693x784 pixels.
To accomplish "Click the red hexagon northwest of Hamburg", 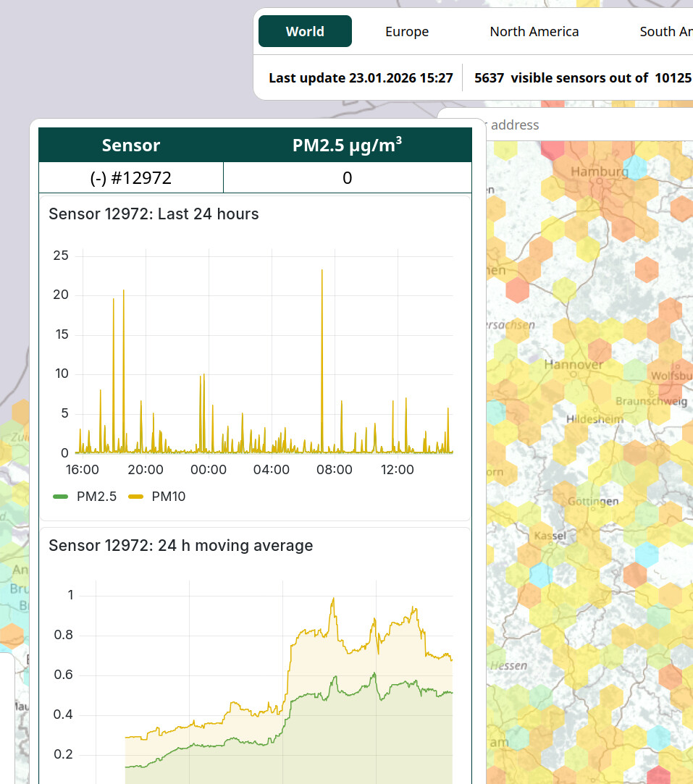I will click(x=553, y=150).
